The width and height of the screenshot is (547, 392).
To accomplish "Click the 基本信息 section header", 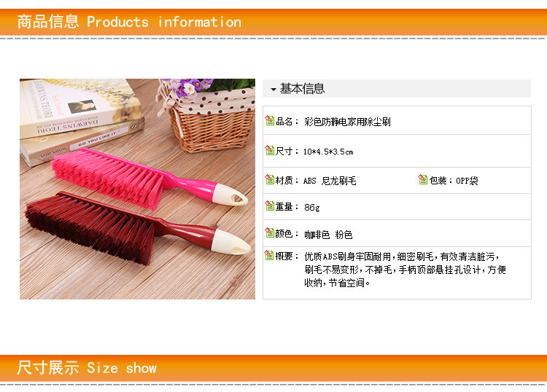I will point(397,88).
